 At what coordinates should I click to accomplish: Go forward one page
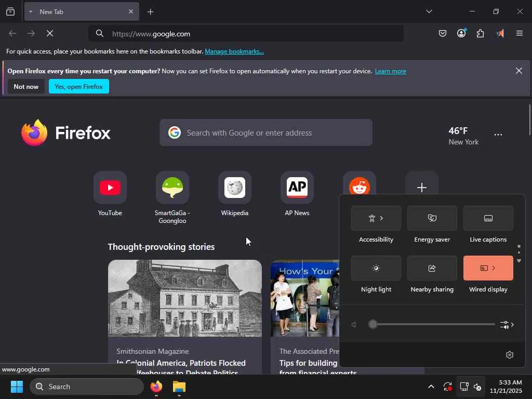[31, 33]
